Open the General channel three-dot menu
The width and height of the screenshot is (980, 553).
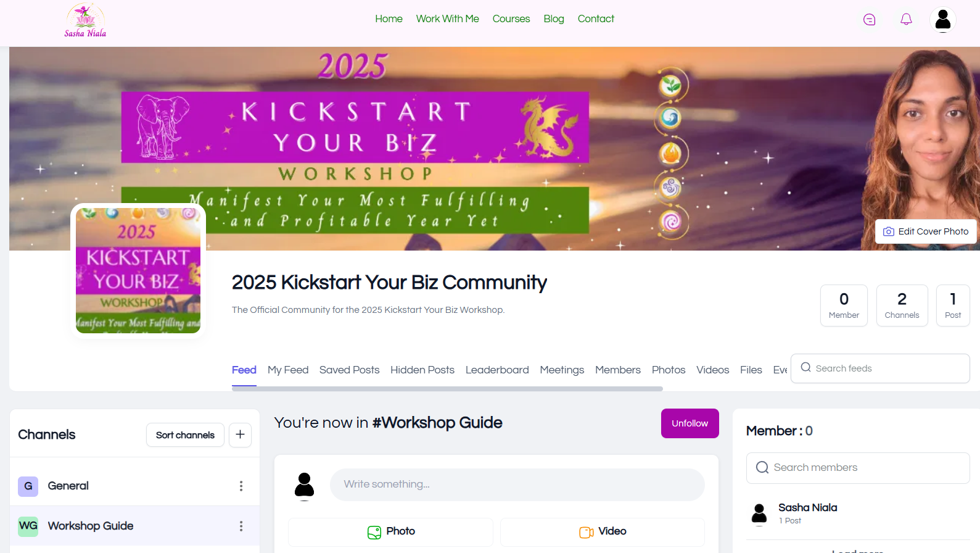(241, 486)
